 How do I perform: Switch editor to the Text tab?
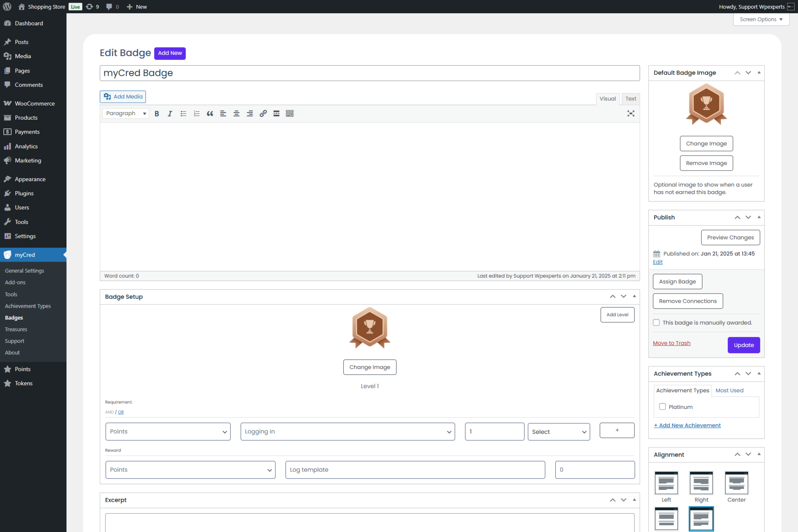(x=630, y=99)
